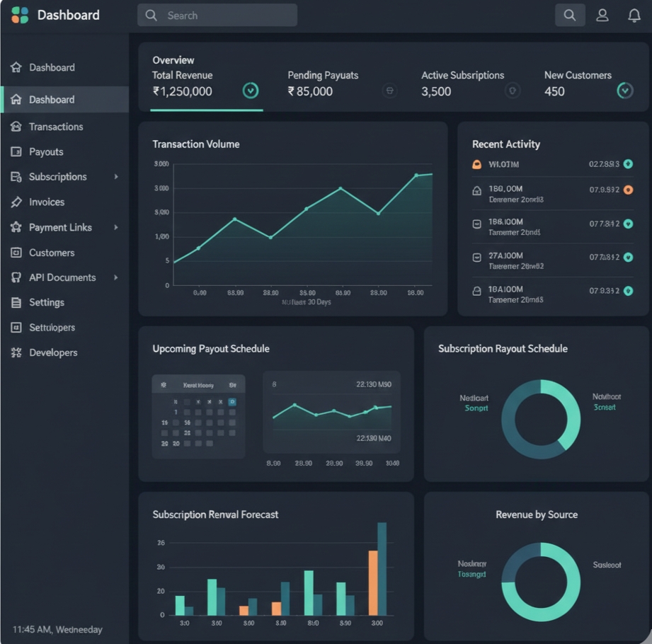Click the notification bell icon
The height and width of the screenshot is (644, 652).
click(634, 15)
